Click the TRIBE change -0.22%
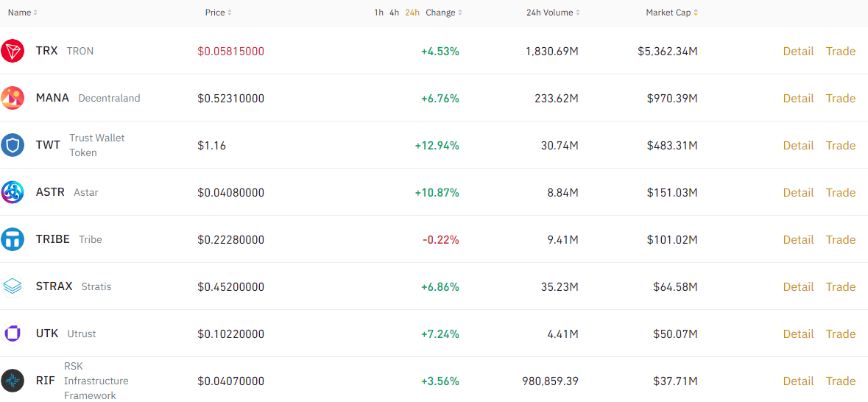868x402 pixels. pos(441,239)
